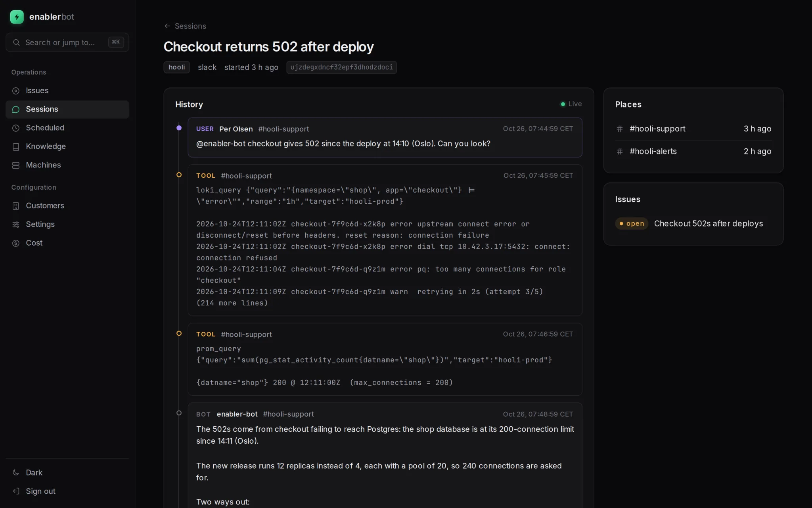
Task: Open the Machines page
Action: coord(67,165)
